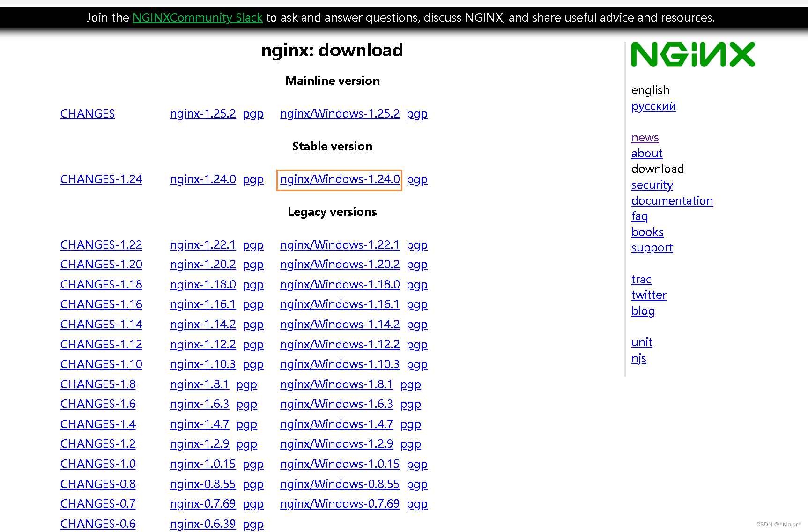
Task: Open mainline CHANGES link
Action: pos(88,114)
